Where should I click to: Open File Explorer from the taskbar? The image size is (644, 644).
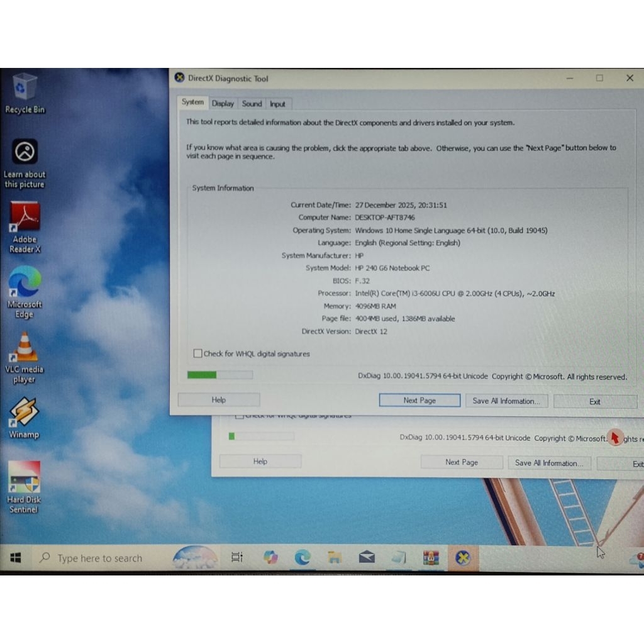335,558
